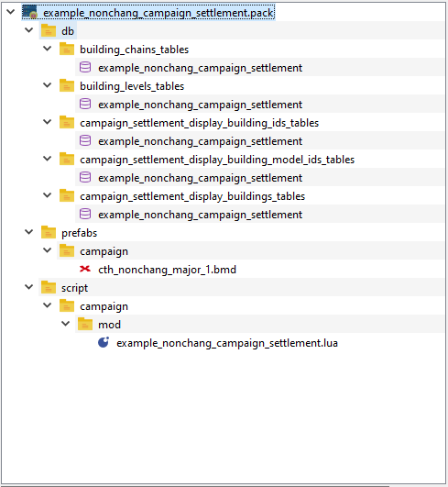The image size is (448, 487).
Task: Collapse the db folder
Action: [28, 30]
